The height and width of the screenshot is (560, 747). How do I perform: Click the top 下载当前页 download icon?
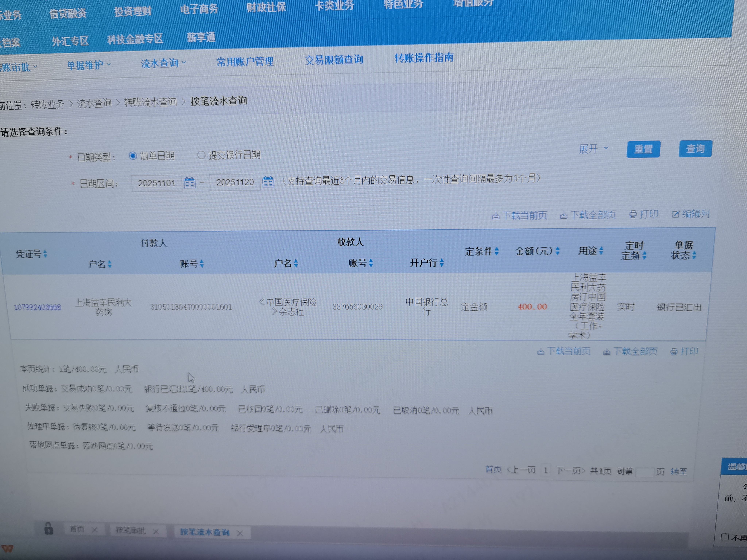[495, 216]
